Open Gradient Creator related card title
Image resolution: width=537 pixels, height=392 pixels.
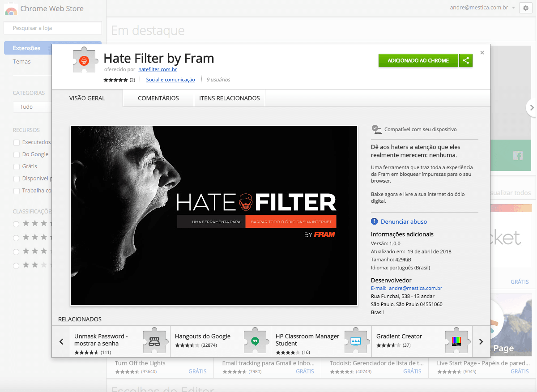pos(399,336)
